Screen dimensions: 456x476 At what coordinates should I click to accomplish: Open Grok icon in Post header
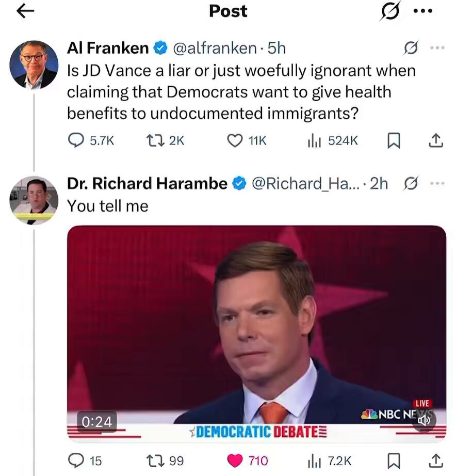tap(389, 11)
